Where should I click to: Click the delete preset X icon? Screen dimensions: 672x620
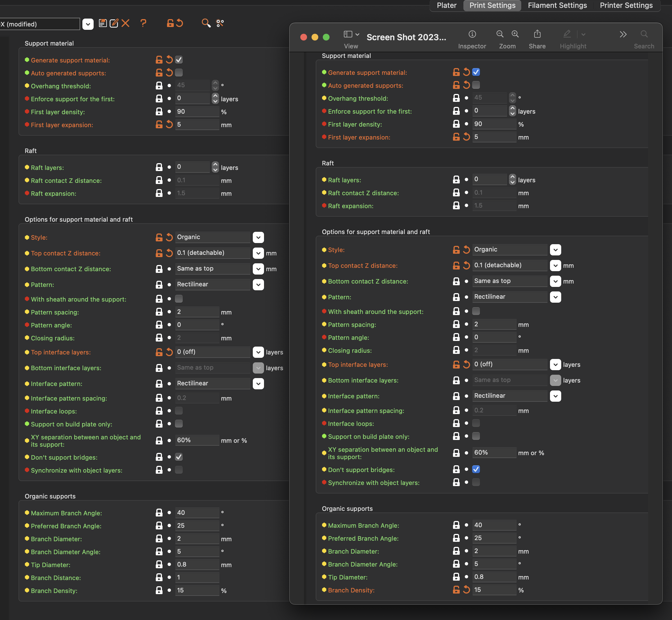pos(125,23)
